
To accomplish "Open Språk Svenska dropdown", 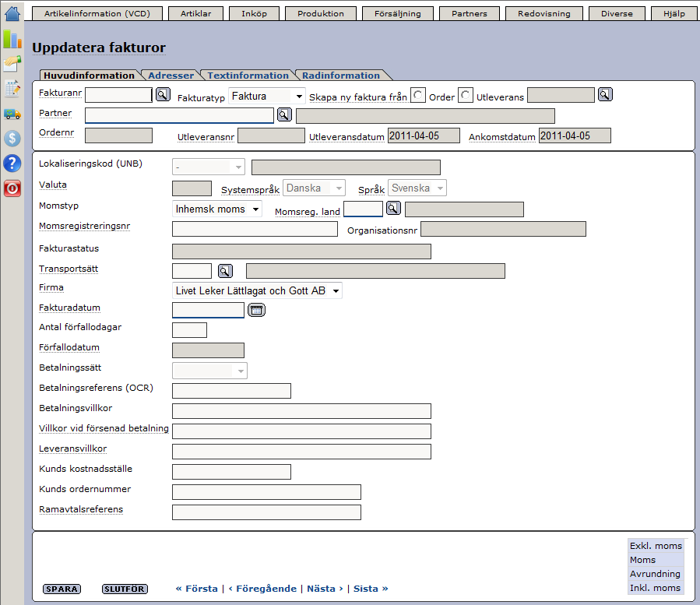I will click(417, 188).
